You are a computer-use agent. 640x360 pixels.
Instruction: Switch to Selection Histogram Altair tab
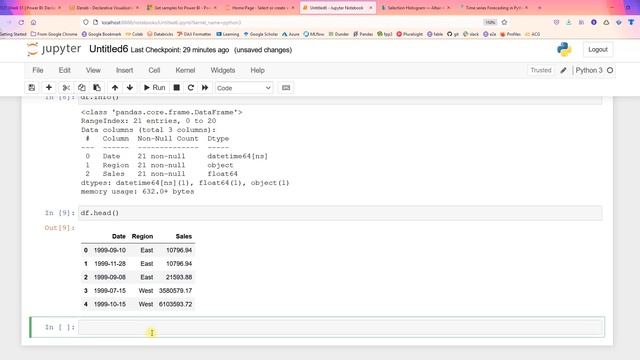[x=416, y=8]
